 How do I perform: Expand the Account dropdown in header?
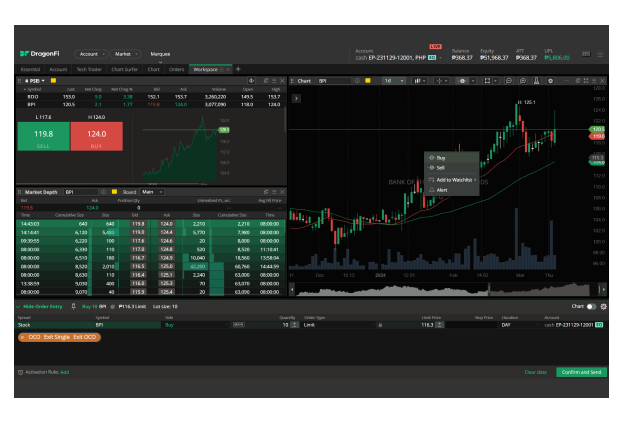90,54
